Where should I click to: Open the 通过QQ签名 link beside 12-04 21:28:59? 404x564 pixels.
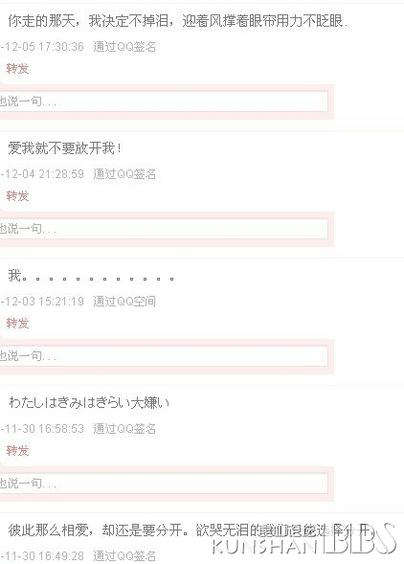tap(124, 174)
